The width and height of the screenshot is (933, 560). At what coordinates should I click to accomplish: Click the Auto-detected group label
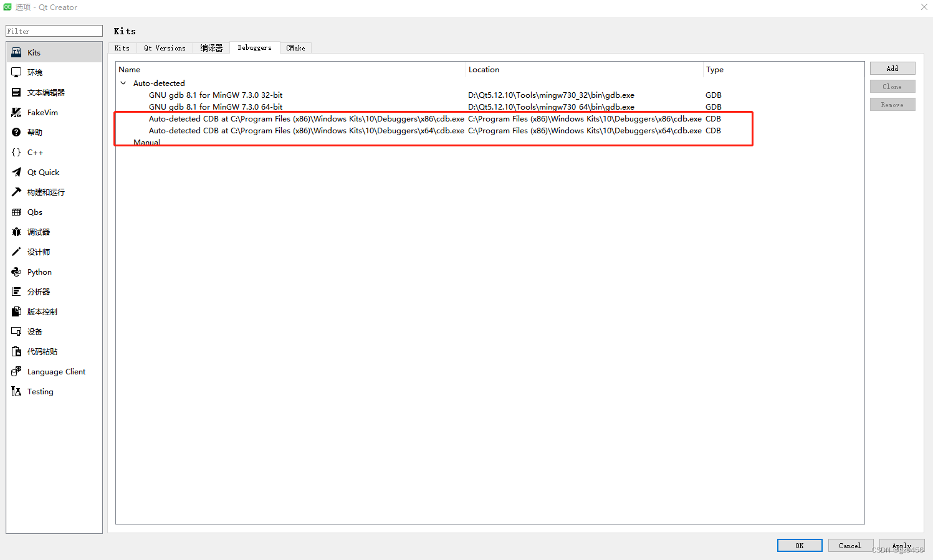(x=159, y=83)
